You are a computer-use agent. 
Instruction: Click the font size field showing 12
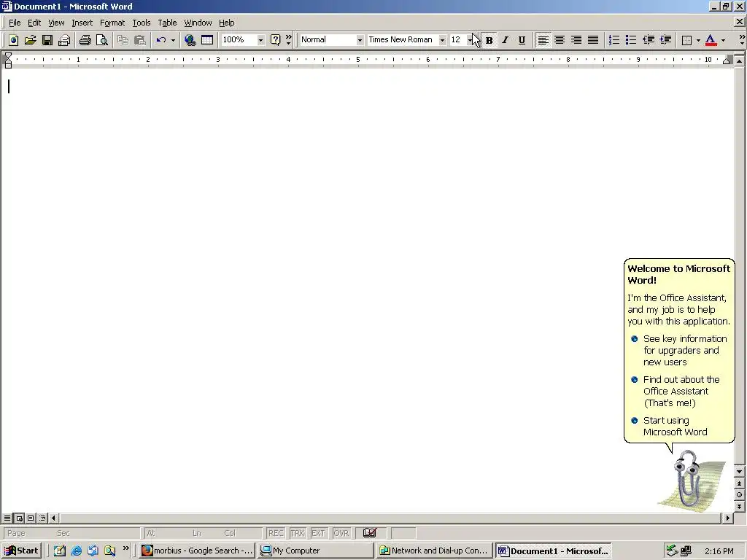point(458,40)
